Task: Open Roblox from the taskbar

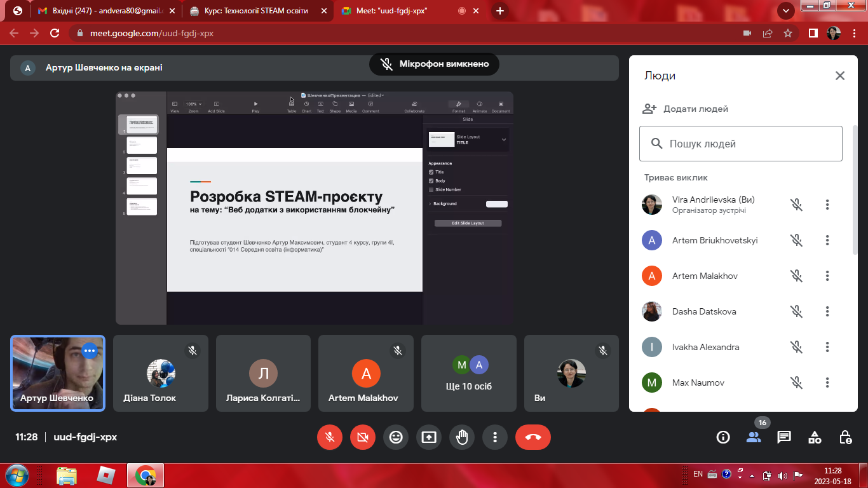Action: pos(105,475)
